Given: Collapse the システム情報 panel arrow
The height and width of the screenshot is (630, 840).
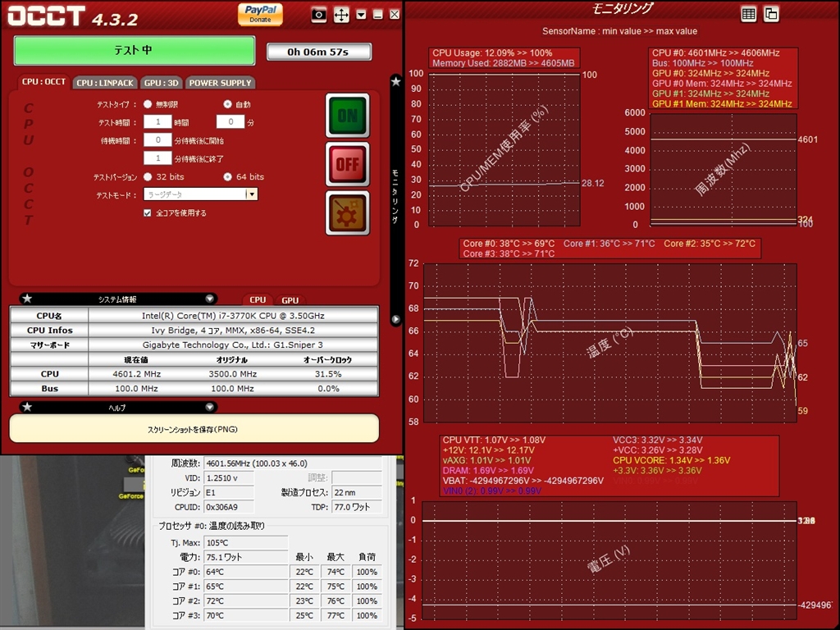Looking at the screenshot, I should click(210, 299).
